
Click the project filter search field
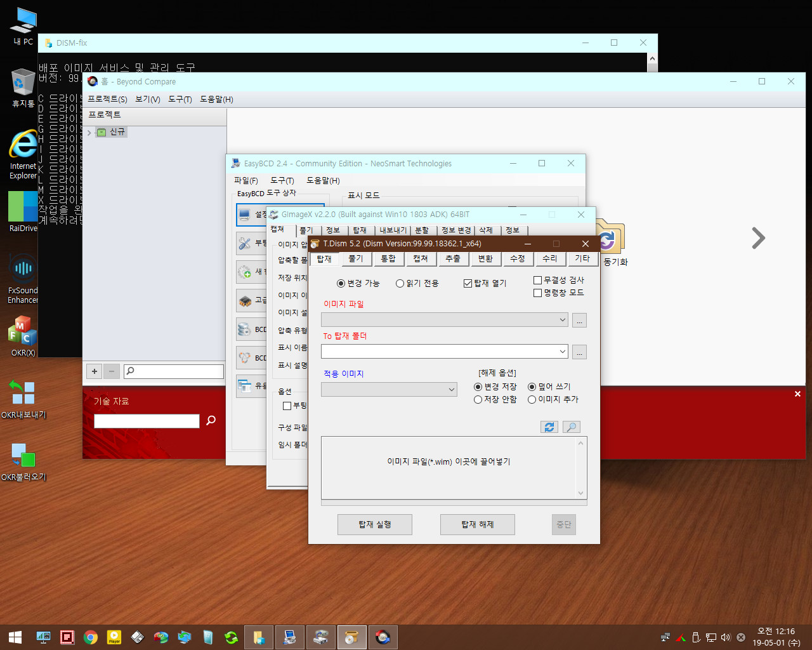(174, 371)
